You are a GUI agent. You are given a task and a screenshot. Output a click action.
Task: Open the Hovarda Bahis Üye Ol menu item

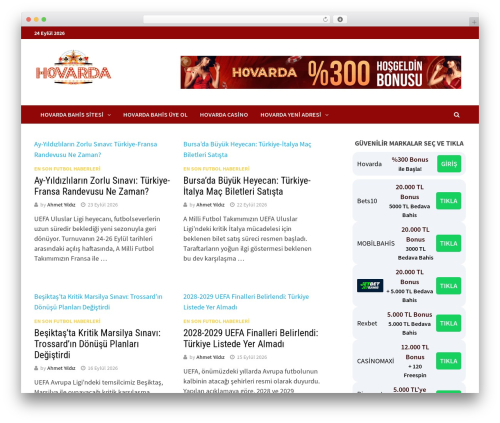(155, 115)
